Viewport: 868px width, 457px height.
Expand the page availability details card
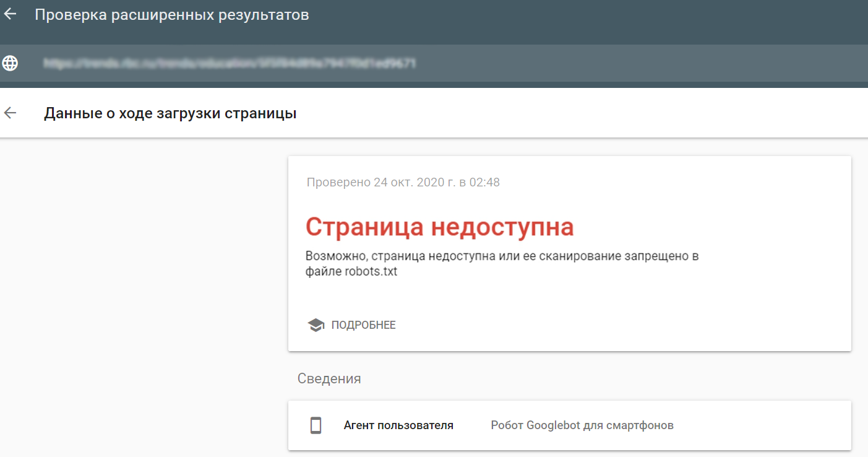(569, 254)
